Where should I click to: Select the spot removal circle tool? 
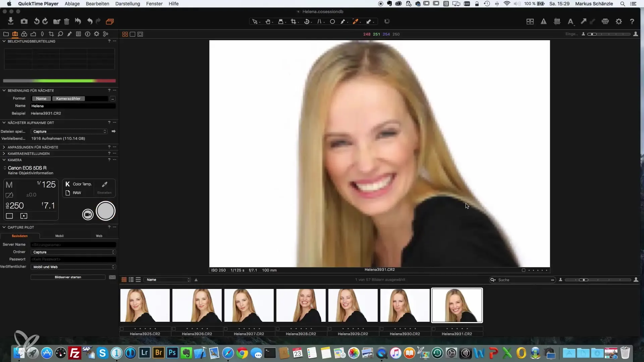pyautogui.click(x=332, y=21)
